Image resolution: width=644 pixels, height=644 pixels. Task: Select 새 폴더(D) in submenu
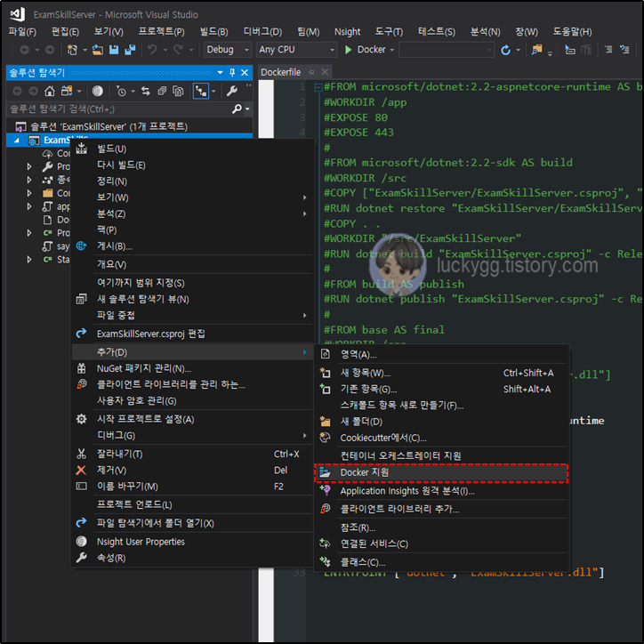pyautogui.click(x=441, y=422)
